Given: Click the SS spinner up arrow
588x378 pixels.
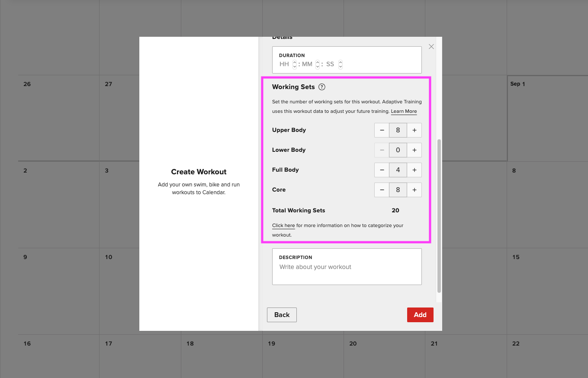Looking at the screenshot, I should pos(341,62).
